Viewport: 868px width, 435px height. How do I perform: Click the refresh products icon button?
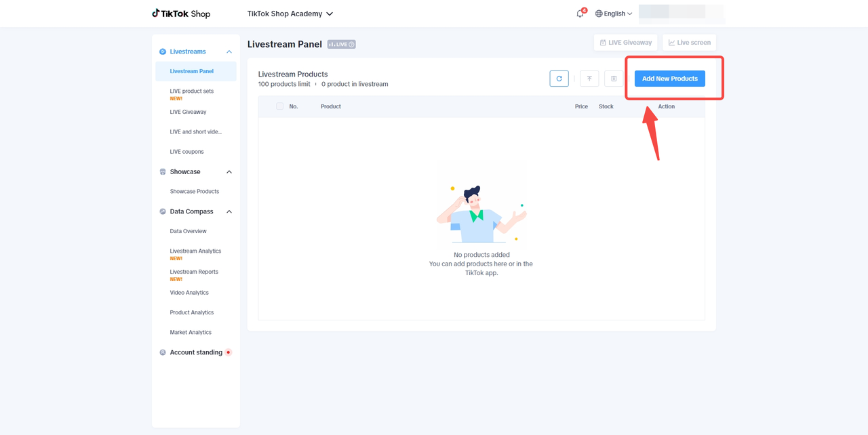coord(559,79)
